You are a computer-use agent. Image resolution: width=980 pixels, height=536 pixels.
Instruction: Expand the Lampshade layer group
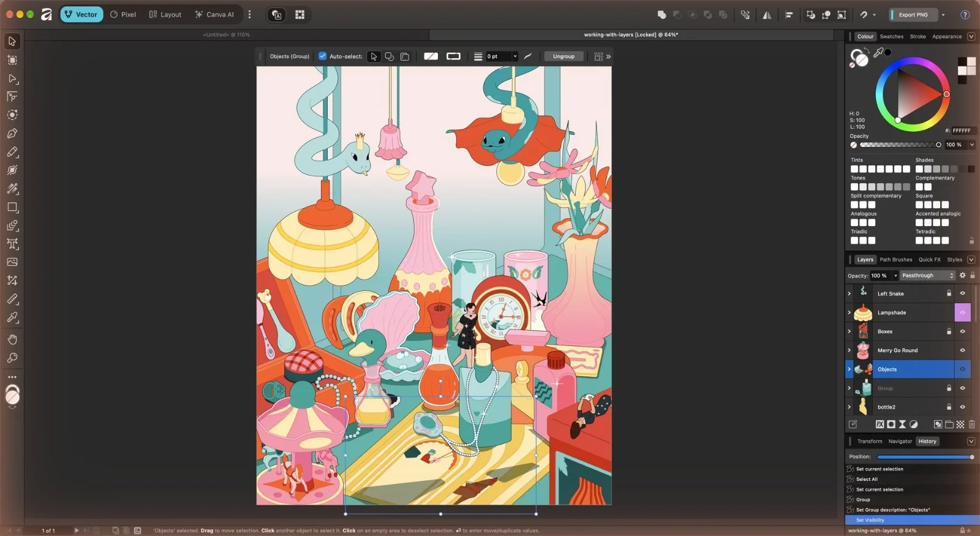[849, 312]
